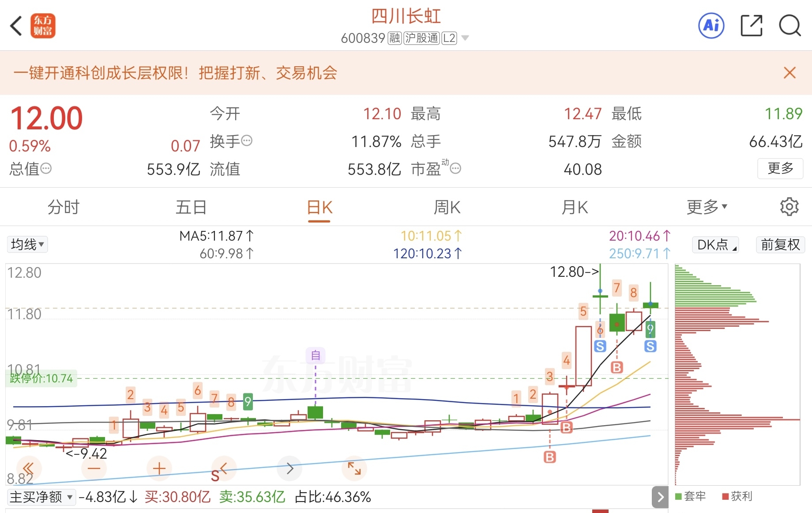The width and height of the screenshot is (812, 513).
Task: Show info bubble next to 换手
Action: tap(247, 141)
